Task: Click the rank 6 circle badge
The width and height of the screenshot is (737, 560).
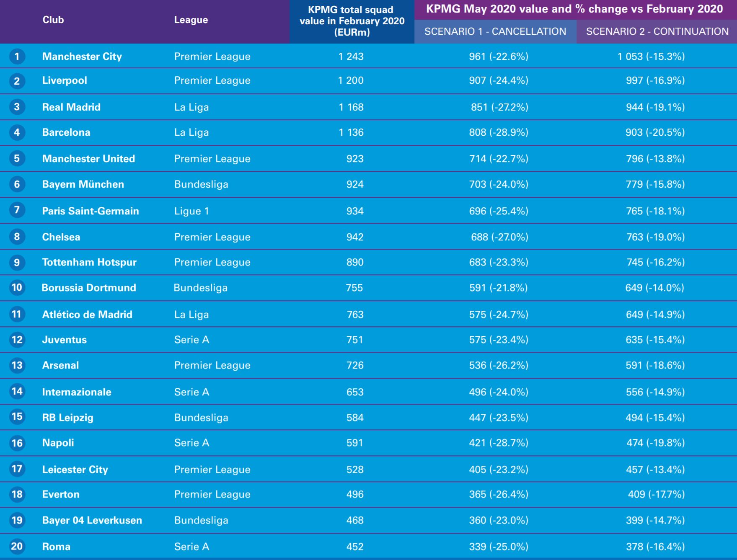Action: click(x=17, y=184)
